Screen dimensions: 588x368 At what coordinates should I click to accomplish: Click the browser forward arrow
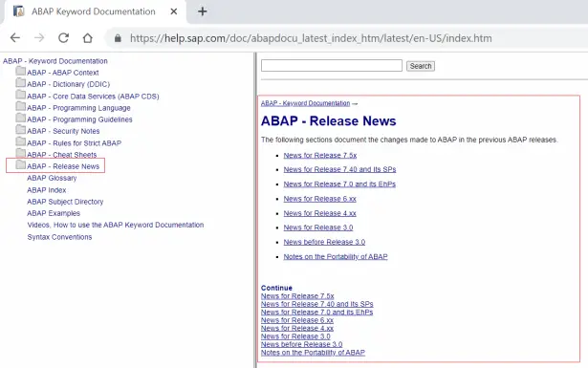pos(39,38)
